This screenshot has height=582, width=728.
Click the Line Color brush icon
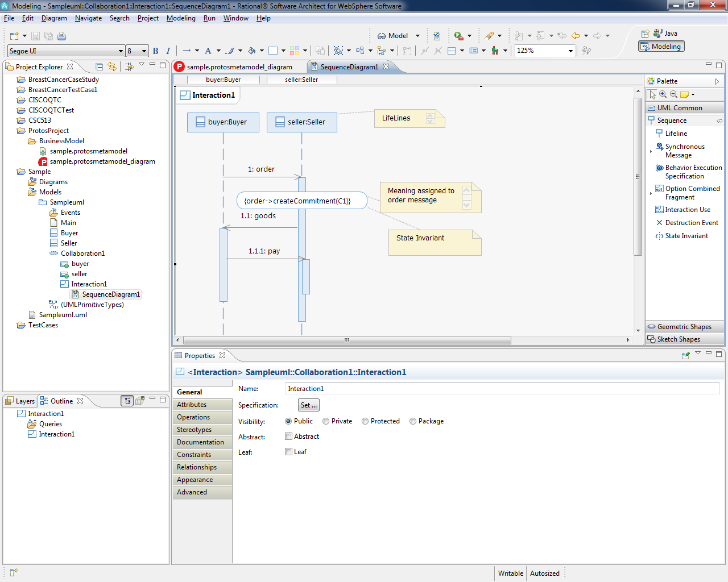tap(230, 51)
